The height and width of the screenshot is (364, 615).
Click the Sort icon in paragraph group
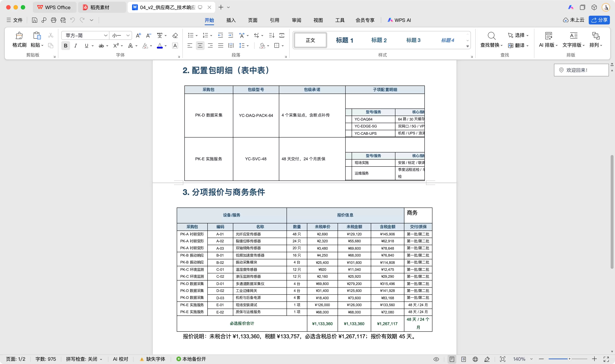(272, 35)
